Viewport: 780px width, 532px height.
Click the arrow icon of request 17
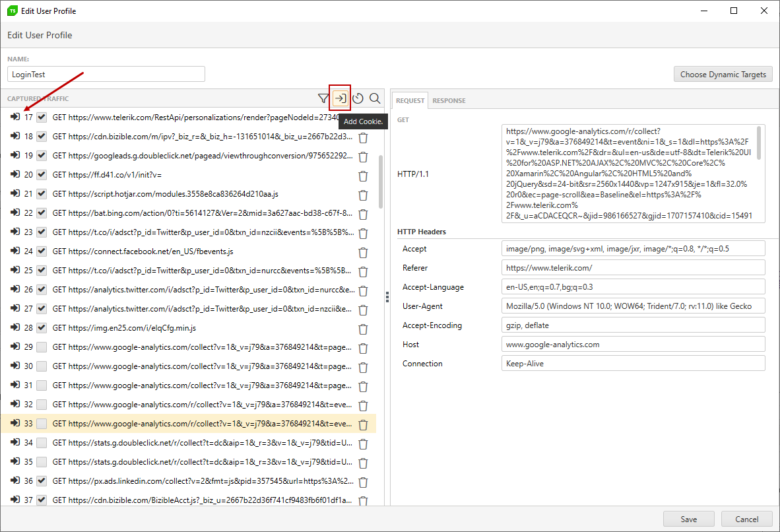coord(15,117)
